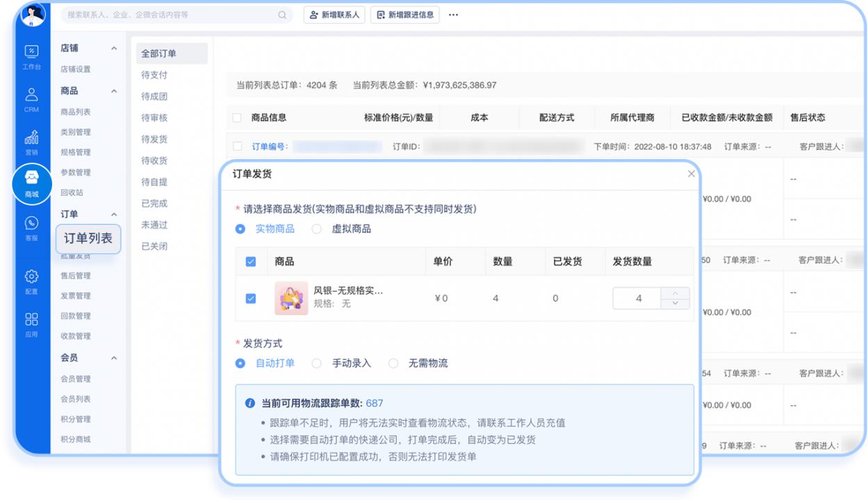The height and width of the screenshot is (503, 868).
Task: Collapse the 店铺 sidebar group
Action: tap(114, 49)
